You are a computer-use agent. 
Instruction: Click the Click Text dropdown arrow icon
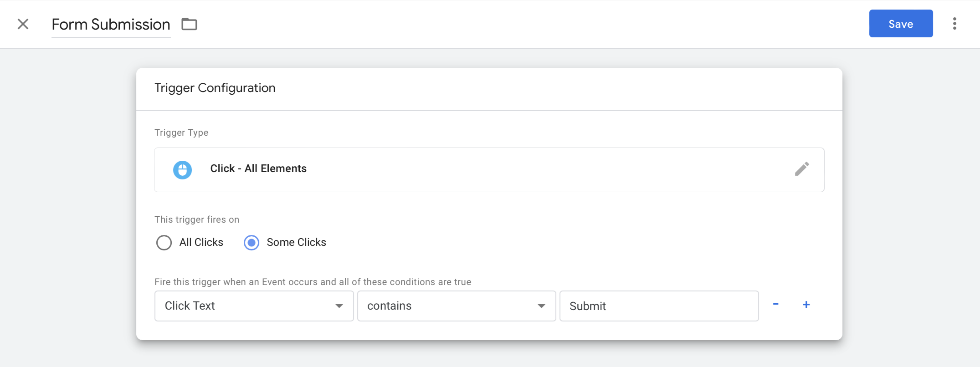click(x=339, y=306)
